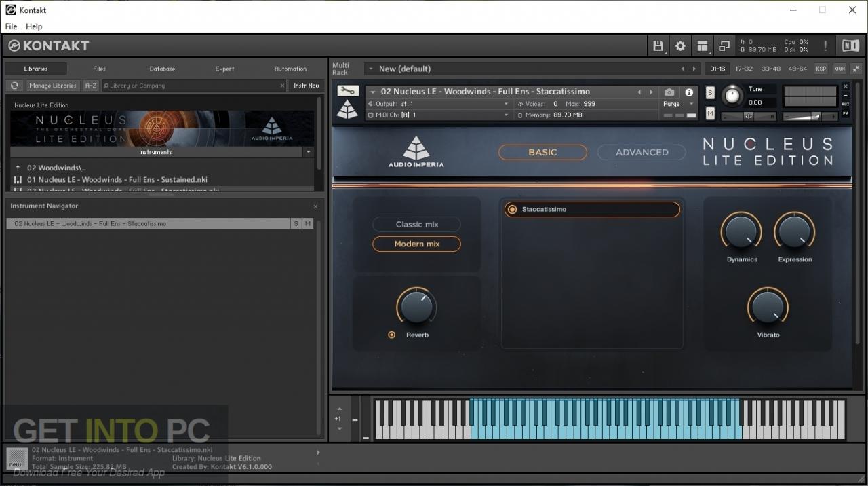
Task: Load next instrument arrow in header
Action: coord(651,92)
